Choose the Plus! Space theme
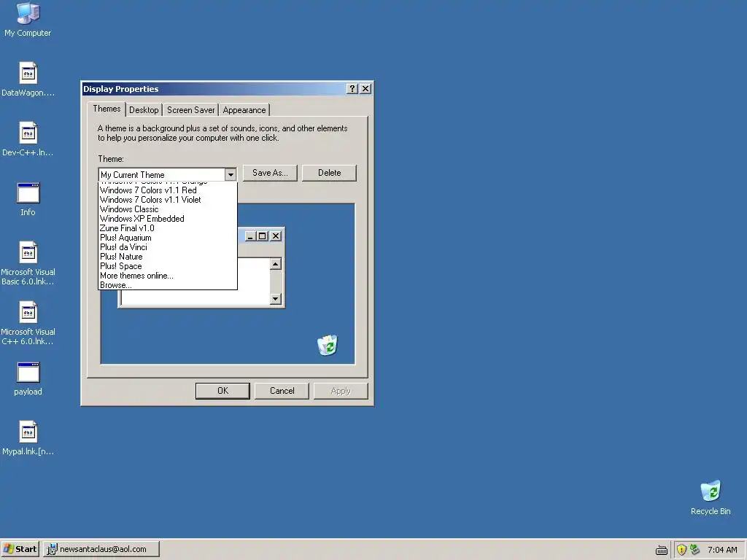Screen dimensions: 747x560 (x=167, y=266)
